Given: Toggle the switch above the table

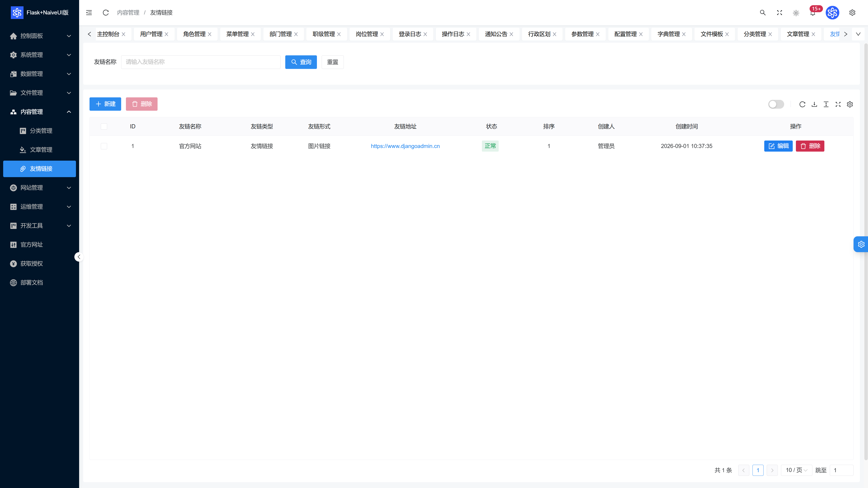Looking at the screenshot, I should pos(776,104).
